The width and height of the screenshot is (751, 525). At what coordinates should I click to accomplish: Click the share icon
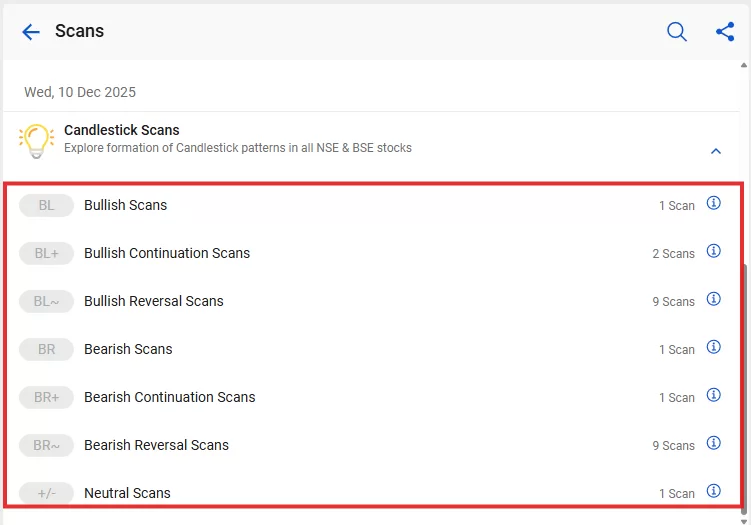click(725, 32)
